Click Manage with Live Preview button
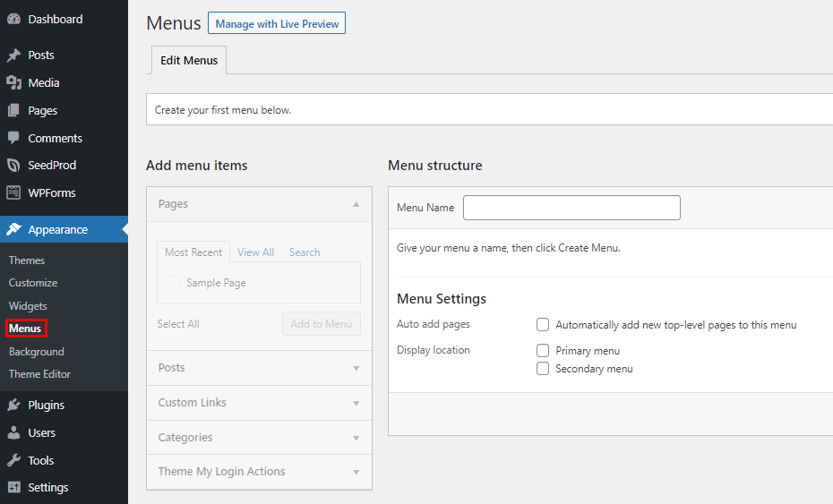833x504 pixels. coord(276,24)
